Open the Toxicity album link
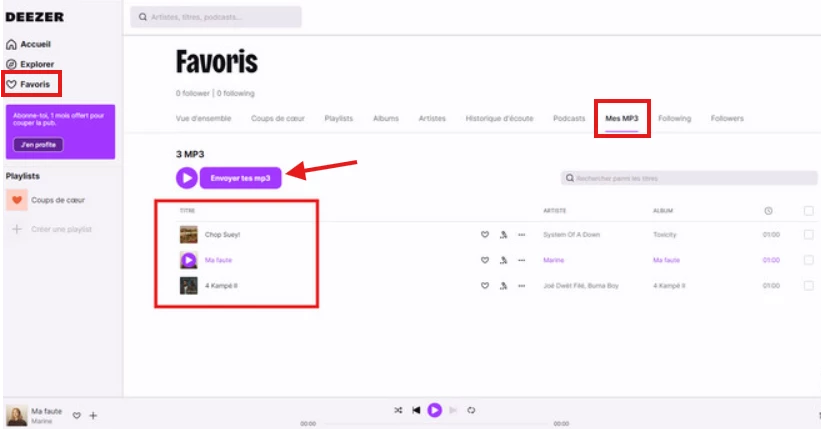Screen dimensions: 821x429 (664, 235)
